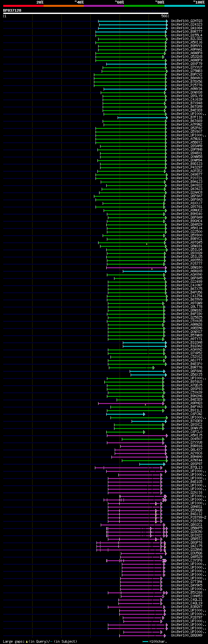Image resolution: width=208 pixels, height=644 pixels.
Task: Select hit UniRef100_B2LSD2
Action: click(187, 39)
